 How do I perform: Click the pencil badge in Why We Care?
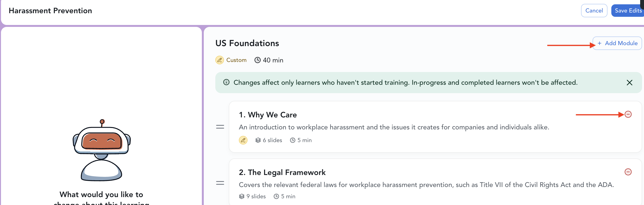coord(243,140)
